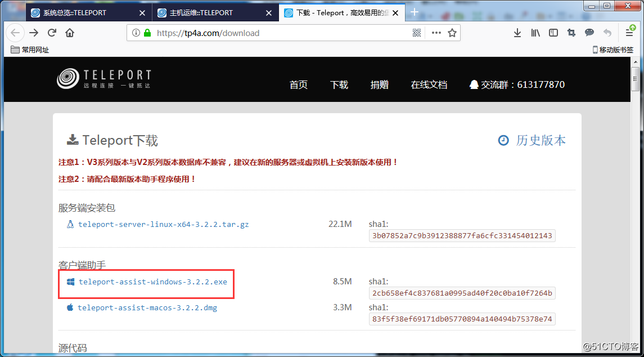Open a new tab with plus button
The height and width of the screenshot is (357, 644).
click(415, 12)
